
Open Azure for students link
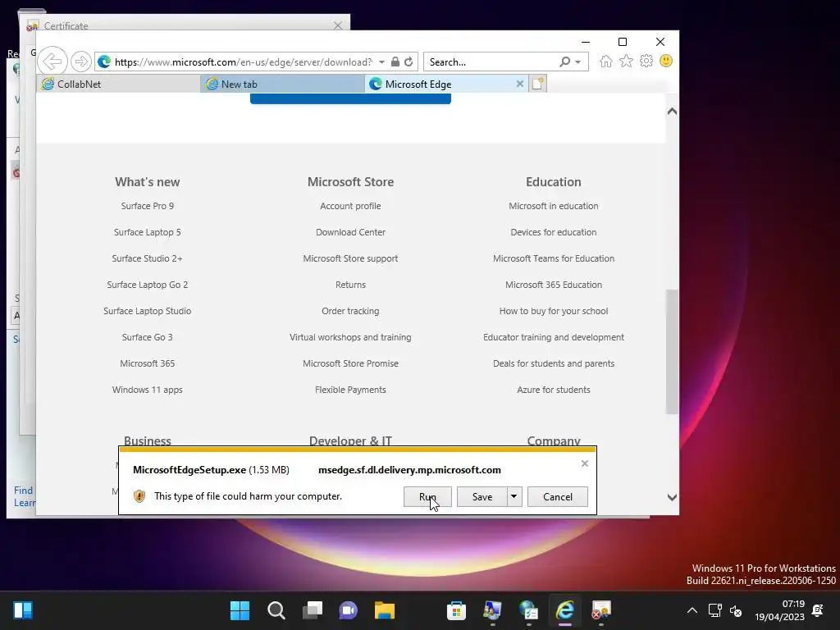point(554,390)
